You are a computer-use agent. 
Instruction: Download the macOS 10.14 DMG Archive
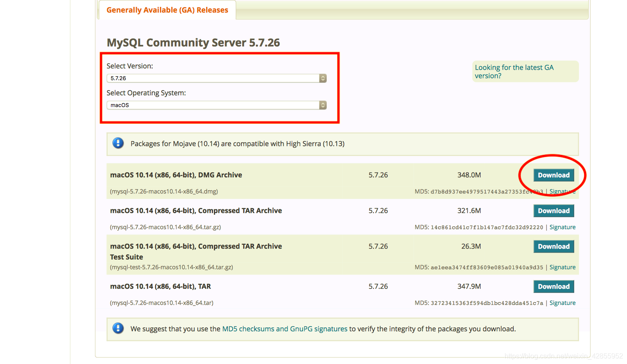coord(554,175)
